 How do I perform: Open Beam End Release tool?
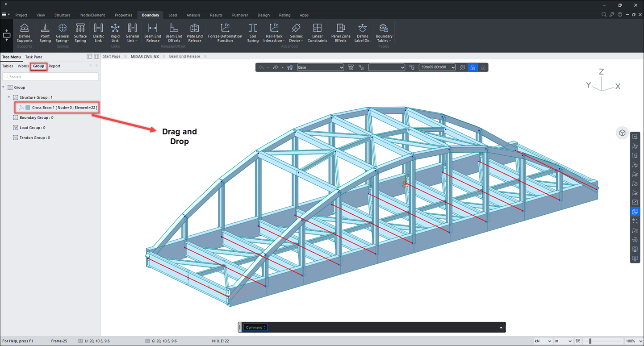pyautogui.click(x=153, y=33)
